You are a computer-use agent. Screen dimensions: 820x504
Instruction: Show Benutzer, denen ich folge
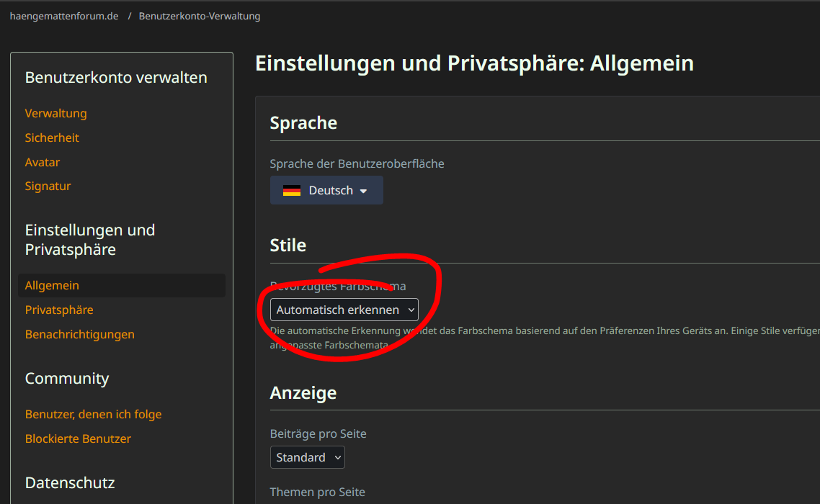93,414
